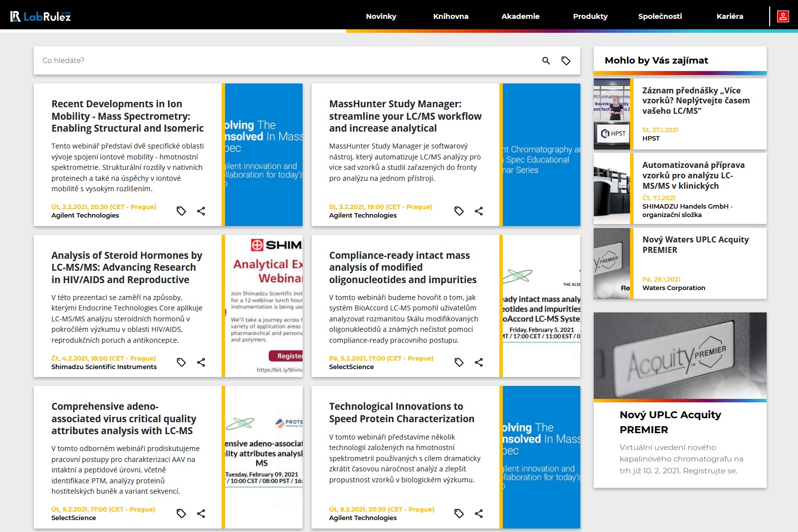
Task: Click date 'Pá, 5.2.2021, 17:00 (CET - Prague)'
Action: pyautogui.click(x=381, y=358)
